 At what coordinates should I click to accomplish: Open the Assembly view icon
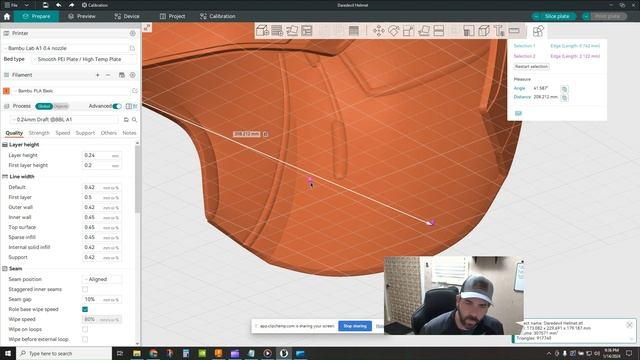(x=538, y=31)
